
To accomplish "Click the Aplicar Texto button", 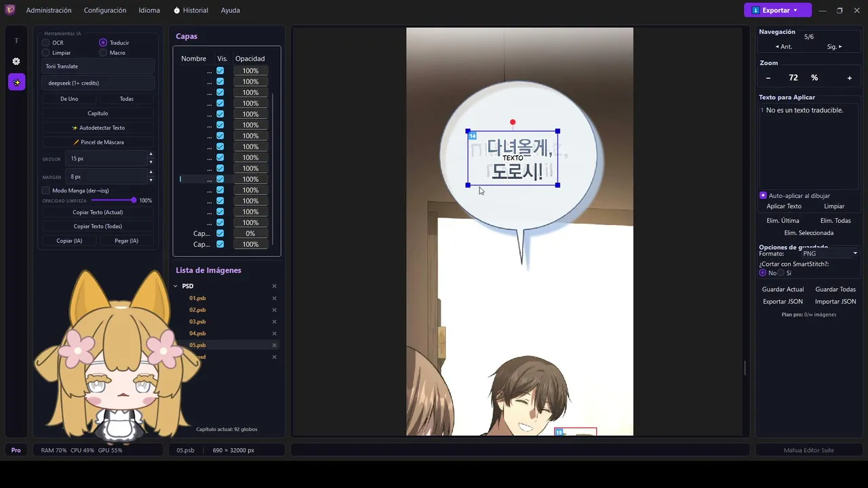I will click(784, 206).
